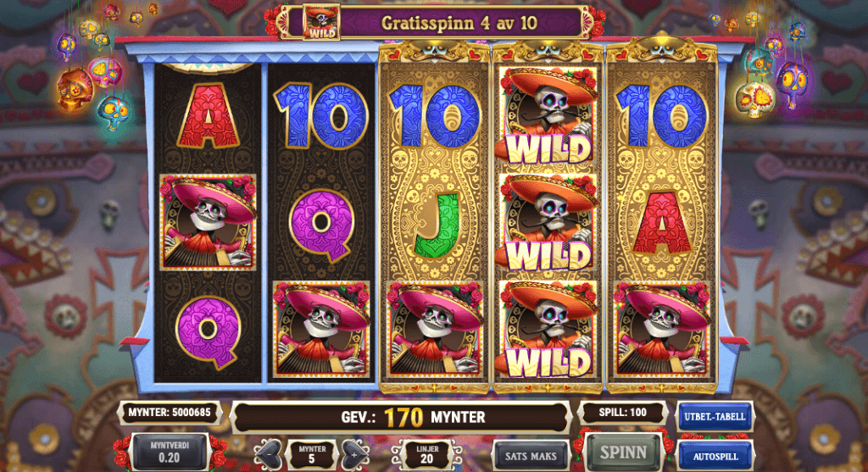868x472 pixels.
Task: Select the SATS MAKS max bet button
Action: click(x=531, y=457)
